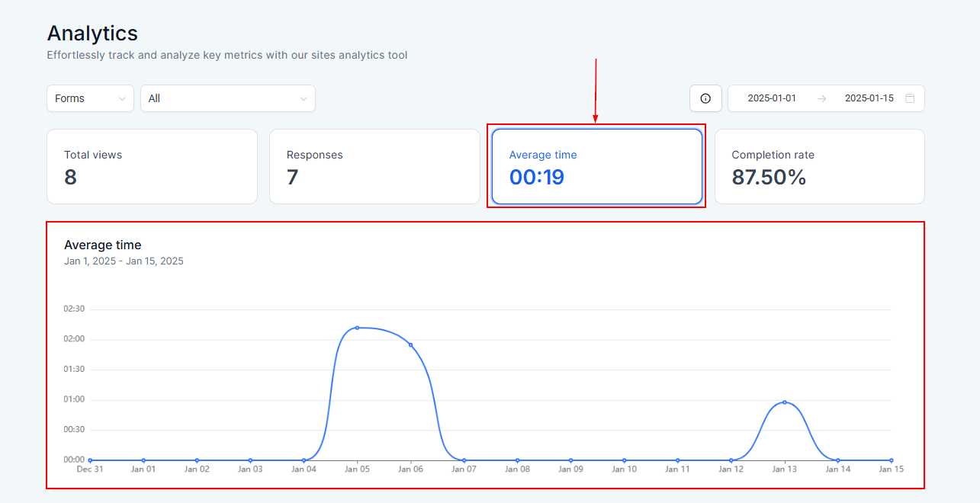Click the Jan 03 x-axis label
The image size is (980, 503).
pyautogui.click(x=250, y=469)
